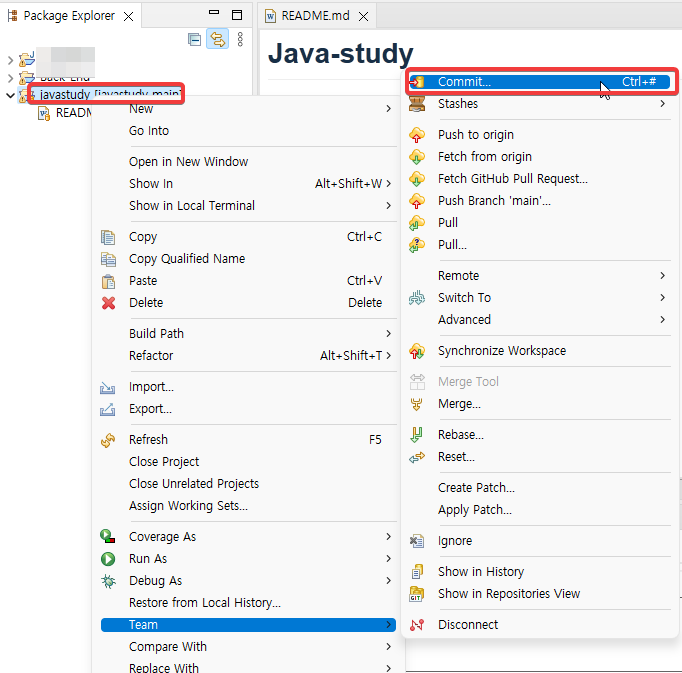Click the Refresh icon

(108, 440)
